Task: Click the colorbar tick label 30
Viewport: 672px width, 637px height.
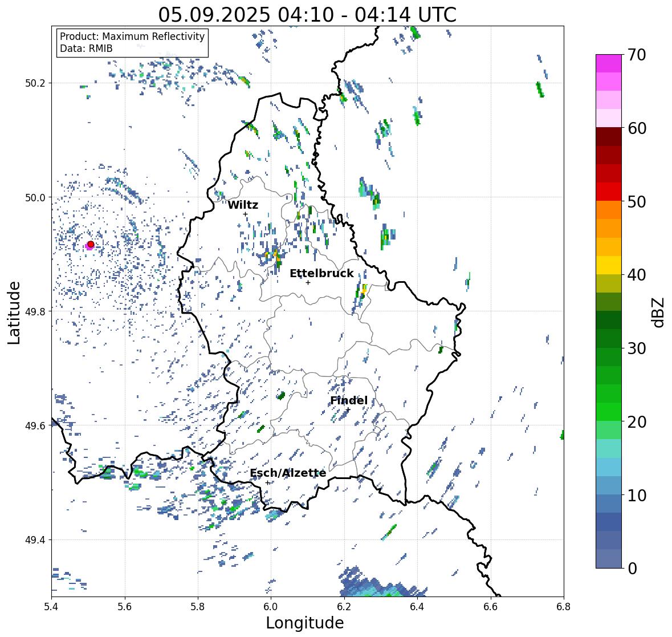Action: pyautogui.click(x=637, y=348)
